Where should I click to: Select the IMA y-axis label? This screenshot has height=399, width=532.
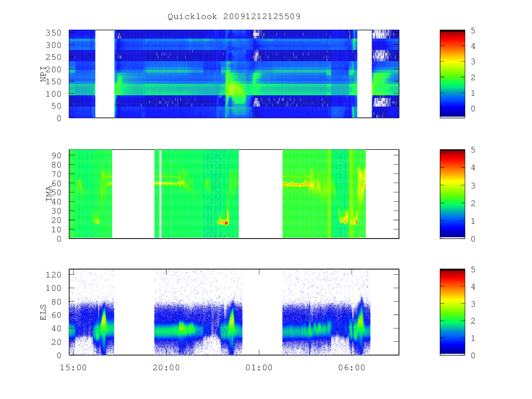(49, 194)
